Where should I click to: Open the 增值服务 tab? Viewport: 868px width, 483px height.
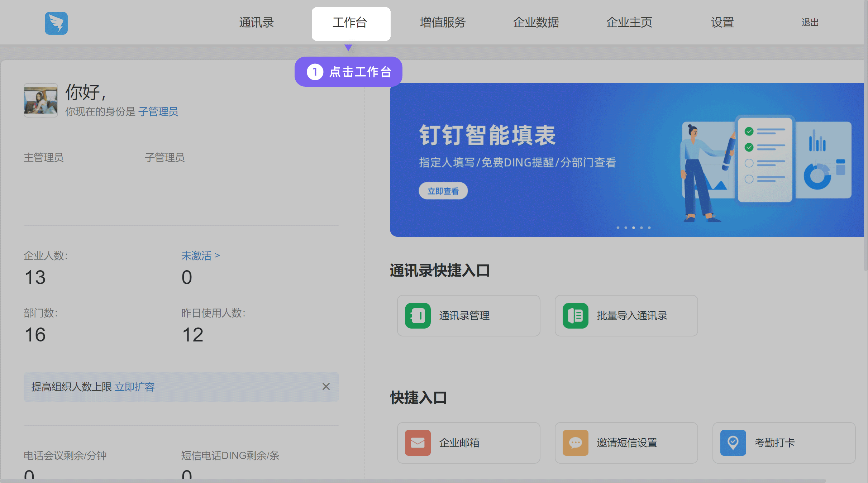click(443, 23)
